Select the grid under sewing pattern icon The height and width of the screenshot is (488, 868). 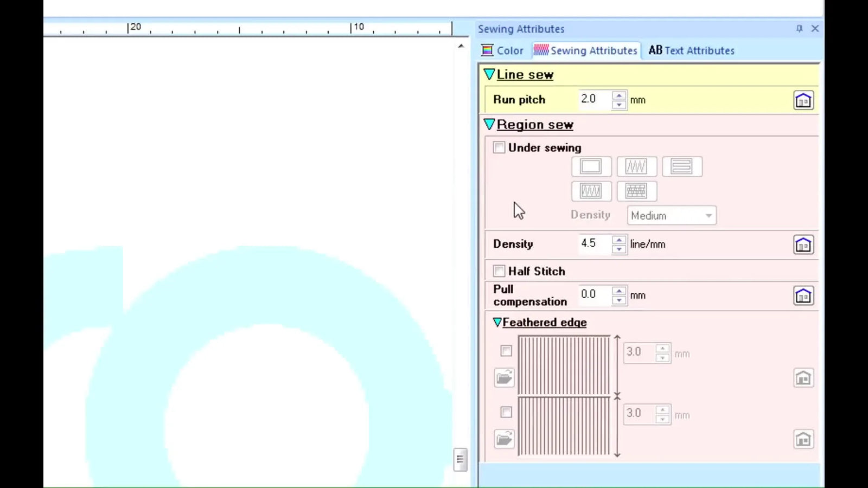[x=636, y=191]
